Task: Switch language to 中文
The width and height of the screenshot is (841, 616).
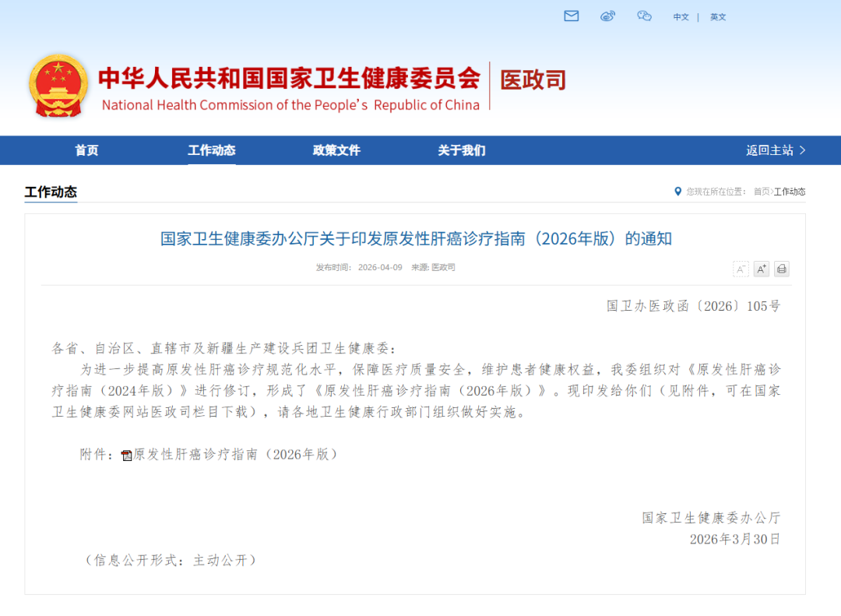Action: (681, 17)
